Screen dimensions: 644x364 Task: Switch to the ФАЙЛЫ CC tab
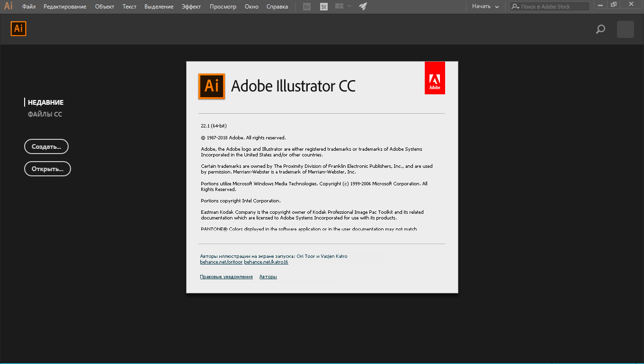click(x=45, y=114)
